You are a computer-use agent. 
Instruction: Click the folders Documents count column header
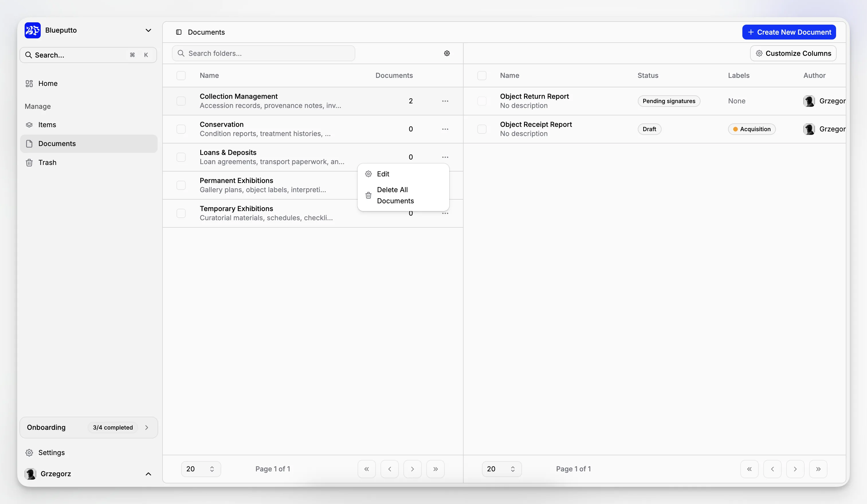(394, 75)
